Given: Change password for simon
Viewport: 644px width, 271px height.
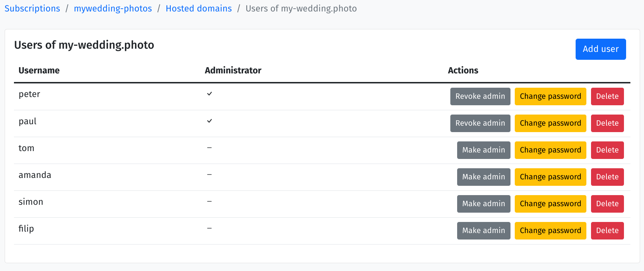Looking at the screenshot, I should [550, 204].
